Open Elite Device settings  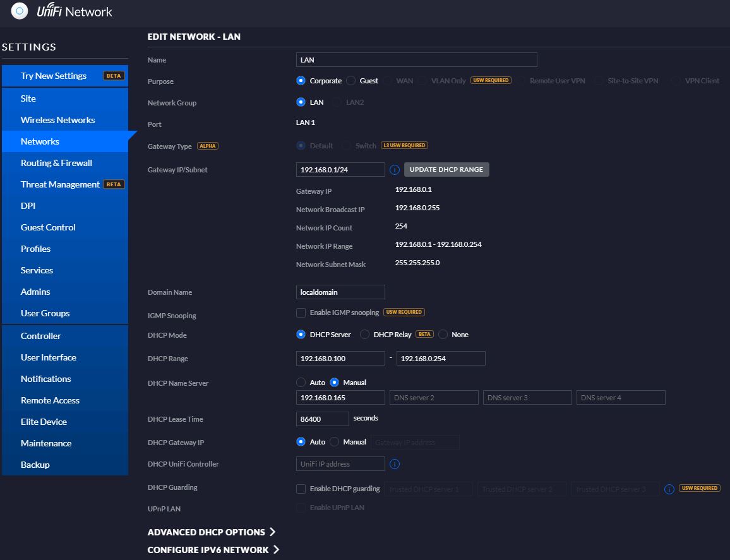click(x=65, y=421)
